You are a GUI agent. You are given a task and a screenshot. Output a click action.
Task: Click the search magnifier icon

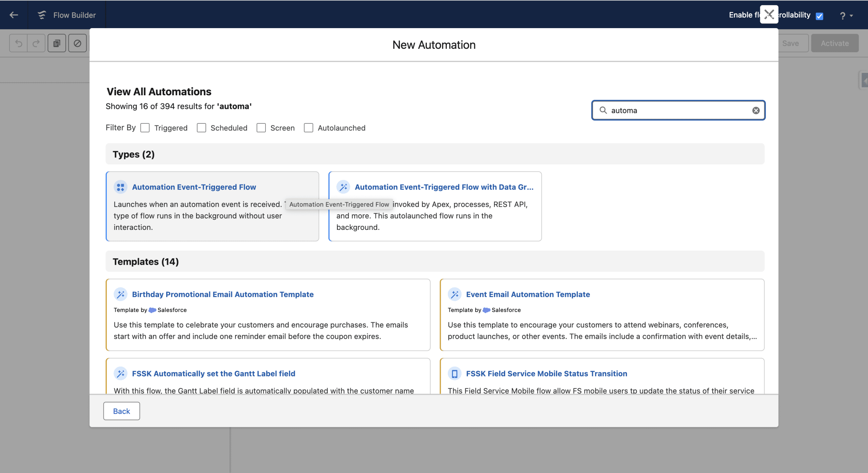click(x=603, y=111)
